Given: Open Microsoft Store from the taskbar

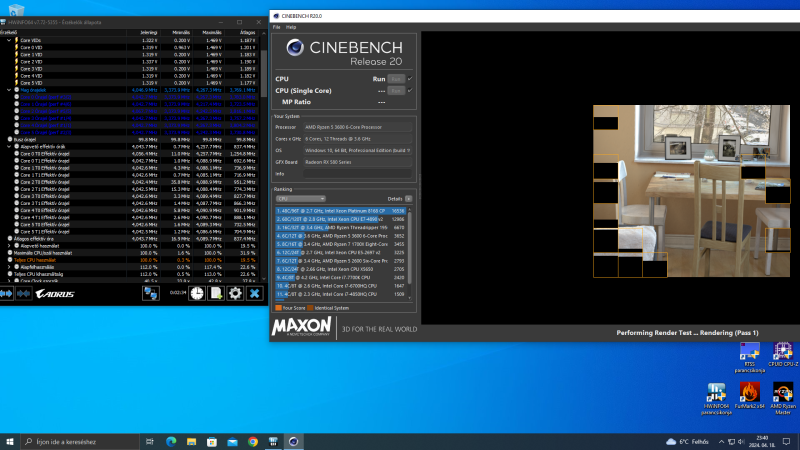Looking at the screenshot, I should (x=212, y=442).
